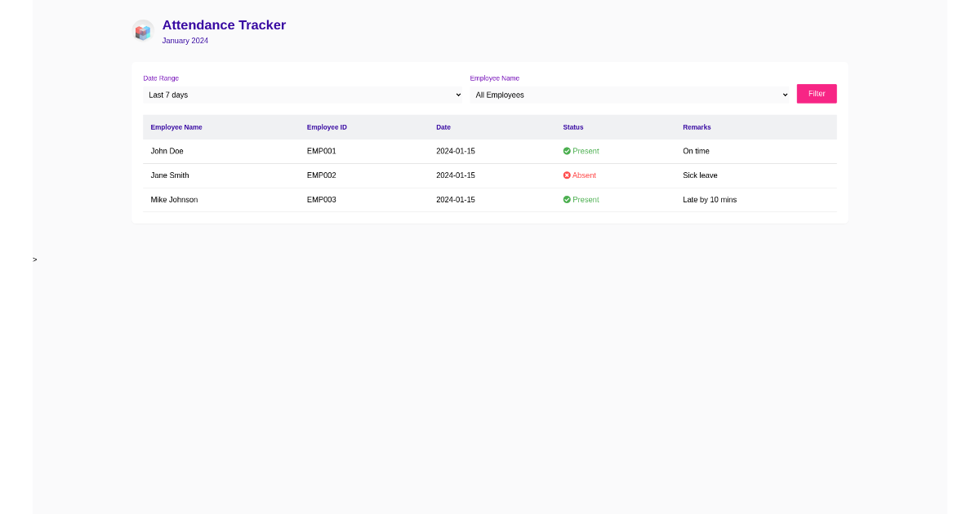Screen dimensions: 980x514
Task: Click the Present checkmark beside On time remark
Action: (x=566, y=151)
